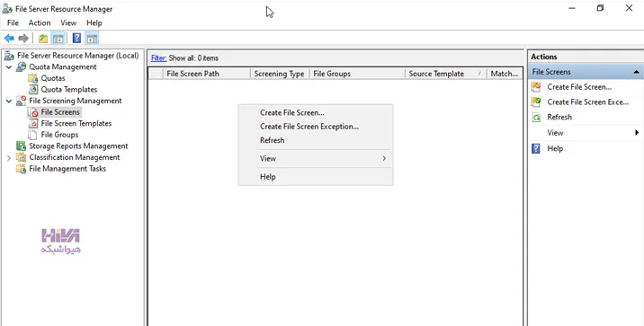
Task: Sort by File Screen Path column header
Action: (207, 74)
